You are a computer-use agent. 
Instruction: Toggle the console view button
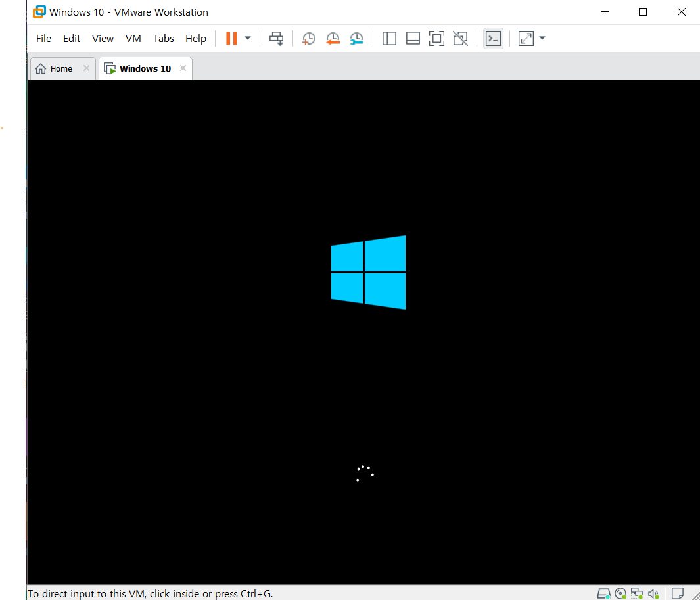(494, 38)
